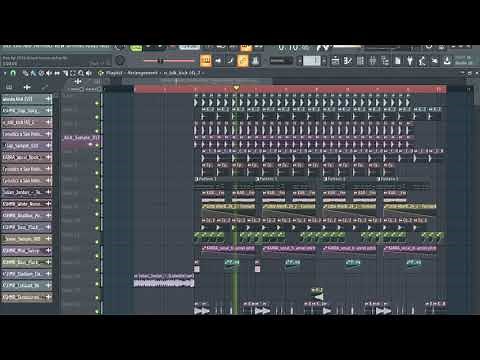
Task: Toggle mute dot on the Pattern 1 clips track
Action: point(97,187)
